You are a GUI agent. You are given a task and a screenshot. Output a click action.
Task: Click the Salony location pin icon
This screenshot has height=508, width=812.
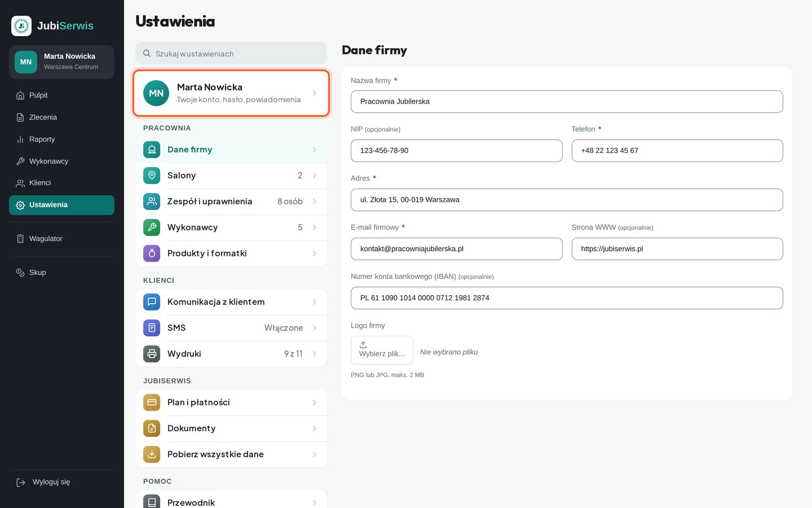click(152, 176)
